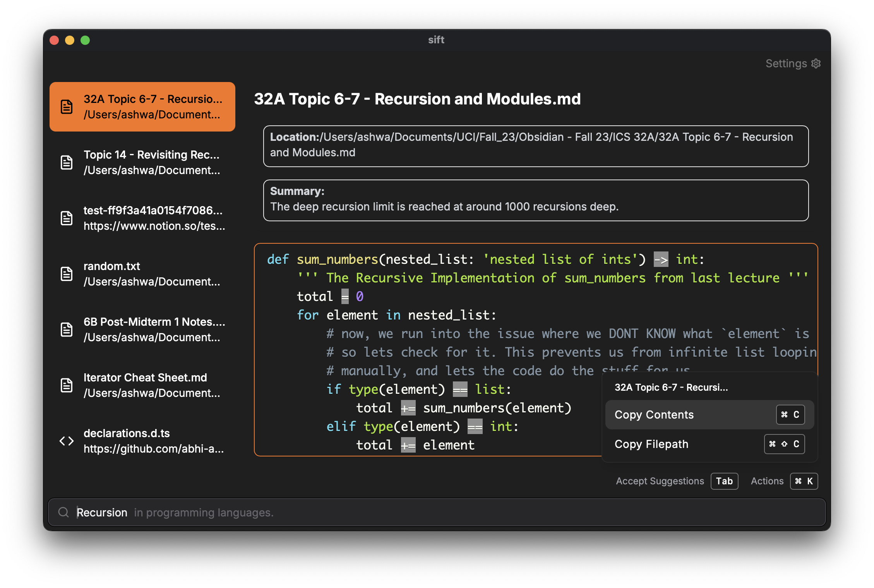Click the Summary text box
This screenshot has height=588, width=874.
pos(536,200)
